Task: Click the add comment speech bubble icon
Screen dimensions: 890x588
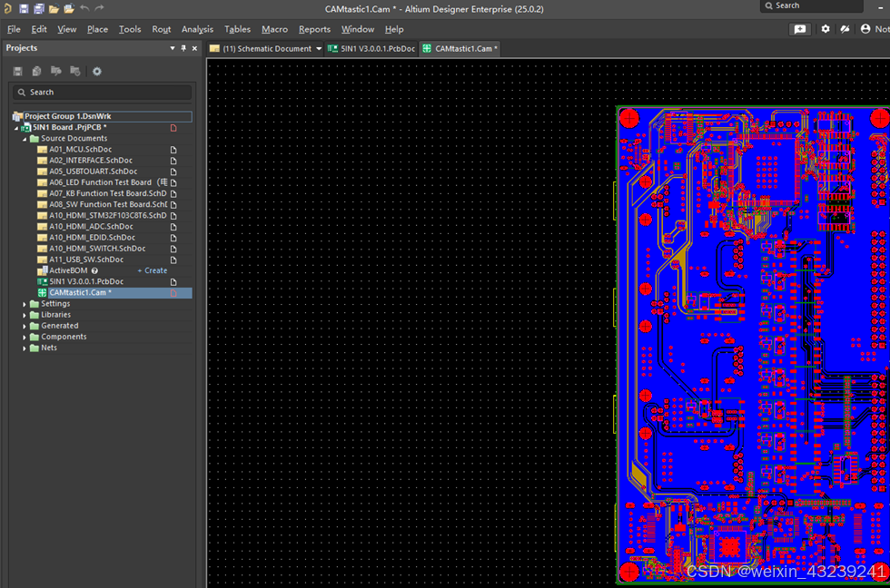Action: [800, 29]
